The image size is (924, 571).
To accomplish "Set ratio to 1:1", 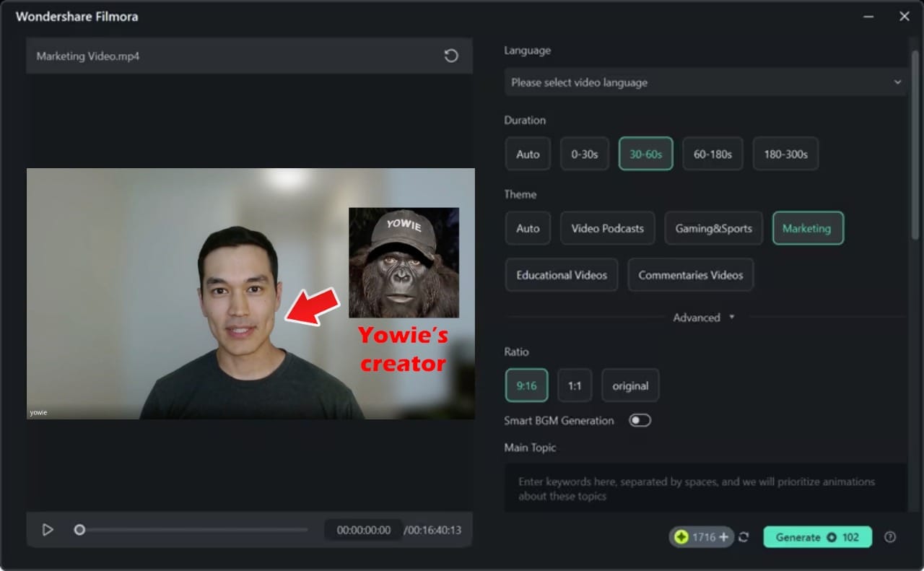I will pos(575,385).
